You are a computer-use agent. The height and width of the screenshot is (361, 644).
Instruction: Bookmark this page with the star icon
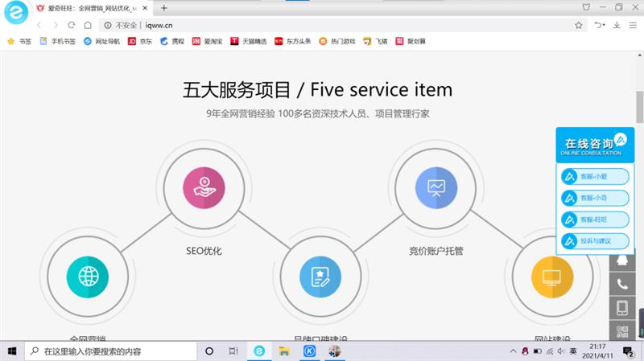pos(578,25)
